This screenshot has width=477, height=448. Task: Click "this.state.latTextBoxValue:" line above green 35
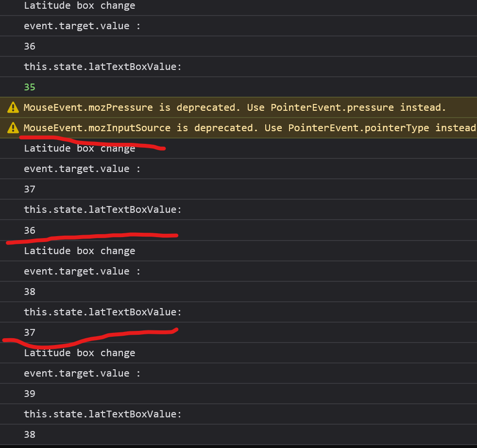point(102,67)
